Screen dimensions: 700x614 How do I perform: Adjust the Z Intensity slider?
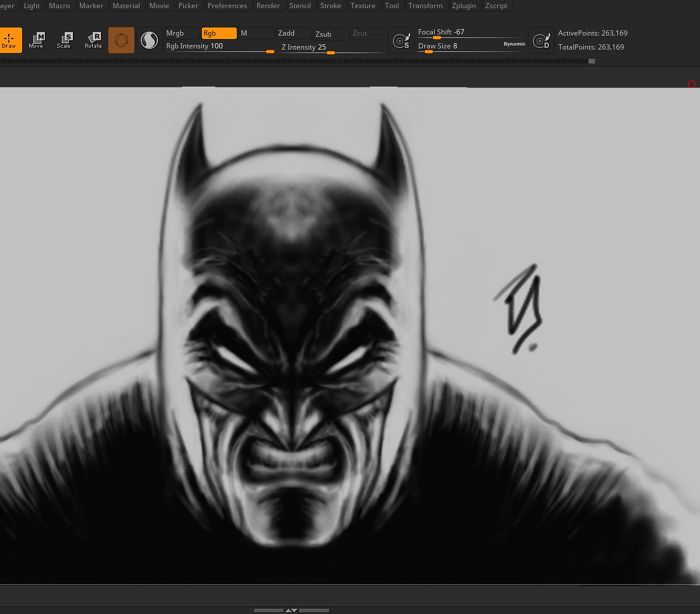332,47
